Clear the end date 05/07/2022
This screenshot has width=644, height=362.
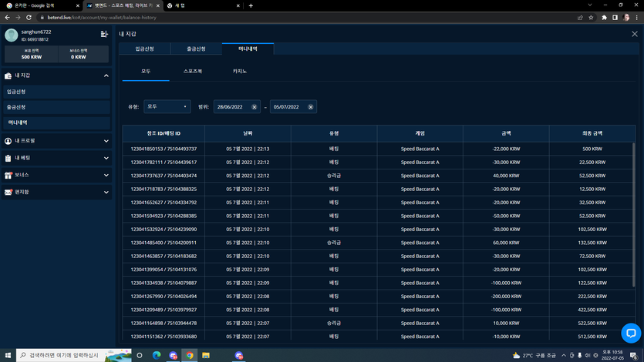311,107
